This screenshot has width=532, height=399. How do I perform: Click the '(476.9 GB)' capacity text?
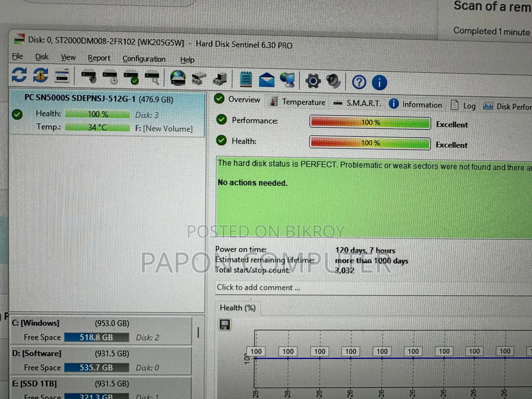pos(156,99)
